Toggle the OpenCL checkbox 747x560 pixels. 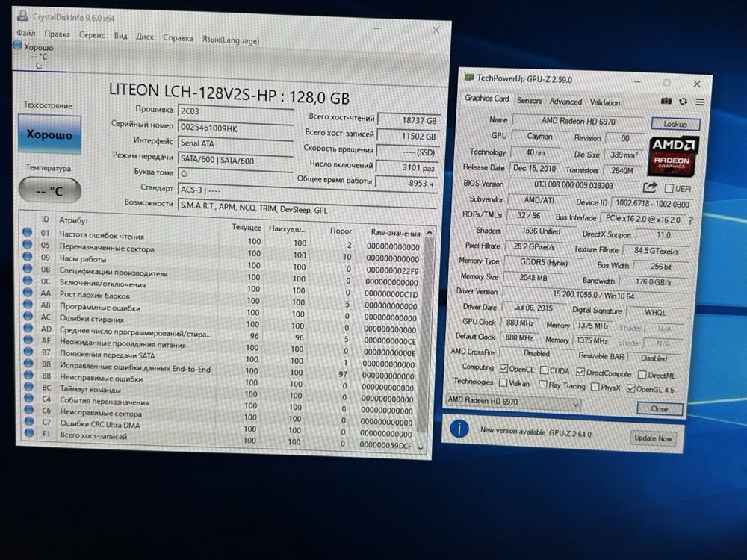point(503,368)
